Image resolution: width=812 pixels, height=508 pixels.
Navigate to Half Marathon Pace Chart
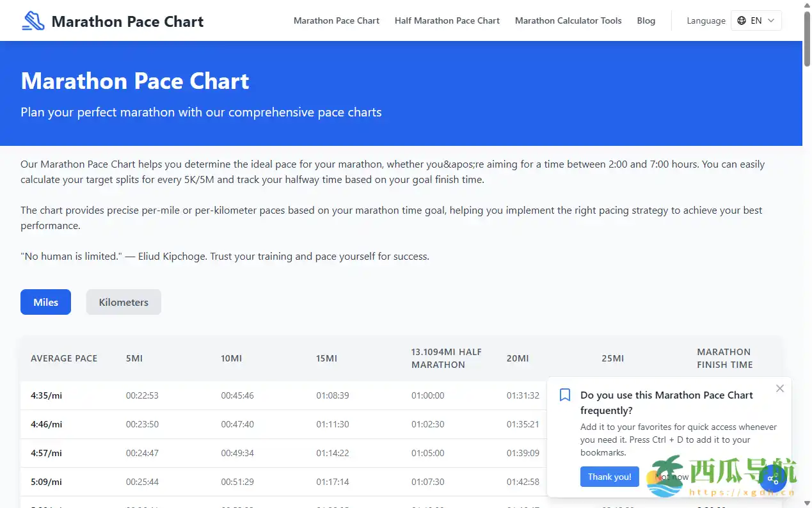coord(447,20)
